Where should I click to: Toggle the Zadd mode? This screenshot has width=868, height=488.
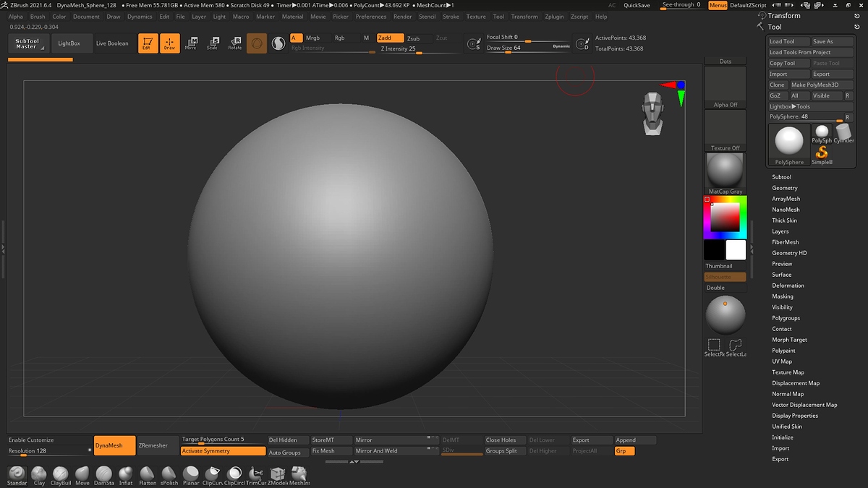click(x=389, y=38)
